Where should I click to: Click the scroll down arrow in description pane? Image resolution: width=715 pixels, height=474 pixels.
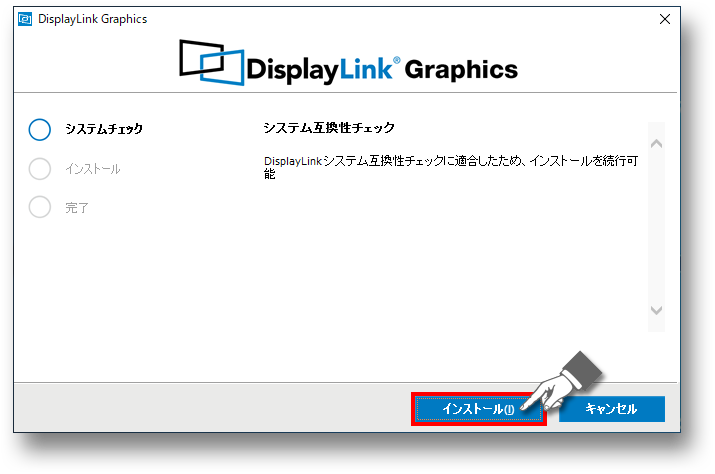pos(656,310)
